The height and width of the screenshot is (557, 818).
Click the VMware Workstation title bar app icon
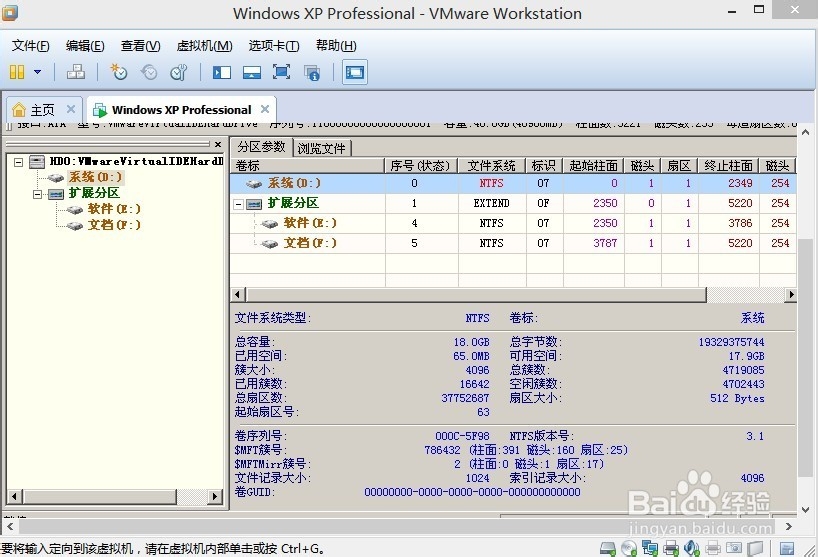(x=9, y=12)
